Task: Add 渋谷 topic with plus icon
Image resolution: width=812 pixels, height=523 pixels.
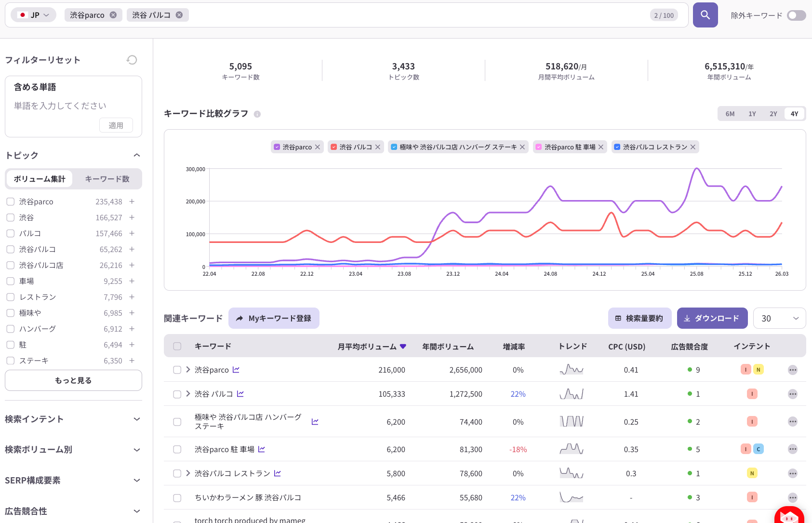Action: [132, 217]
